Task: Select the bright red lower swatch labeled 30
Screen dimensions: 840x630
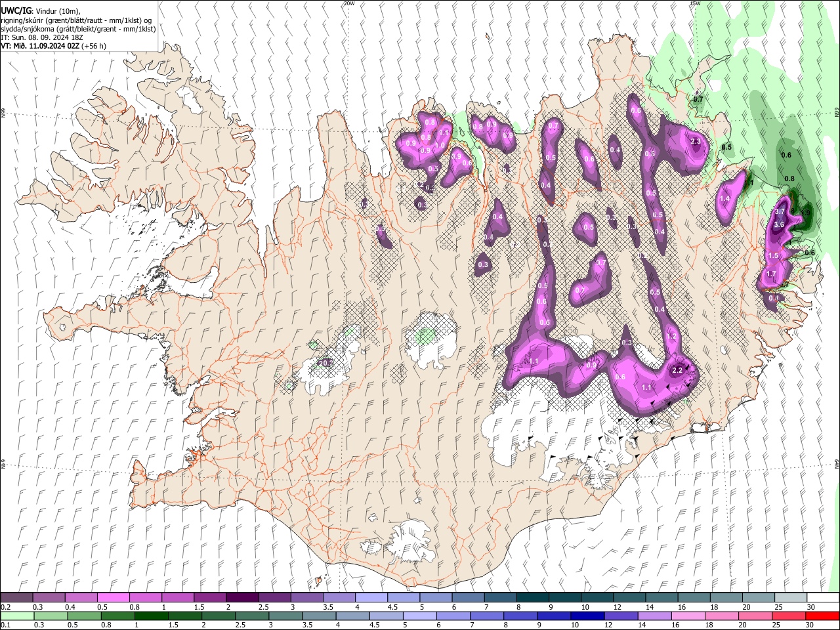Action: point(822,616)
